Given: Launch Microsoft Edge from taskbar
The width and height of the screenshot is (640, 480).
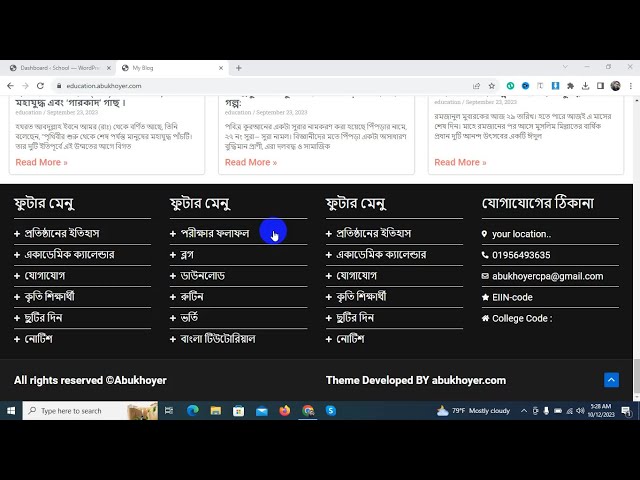Looking at the screenshot, I should click(193, 411).
